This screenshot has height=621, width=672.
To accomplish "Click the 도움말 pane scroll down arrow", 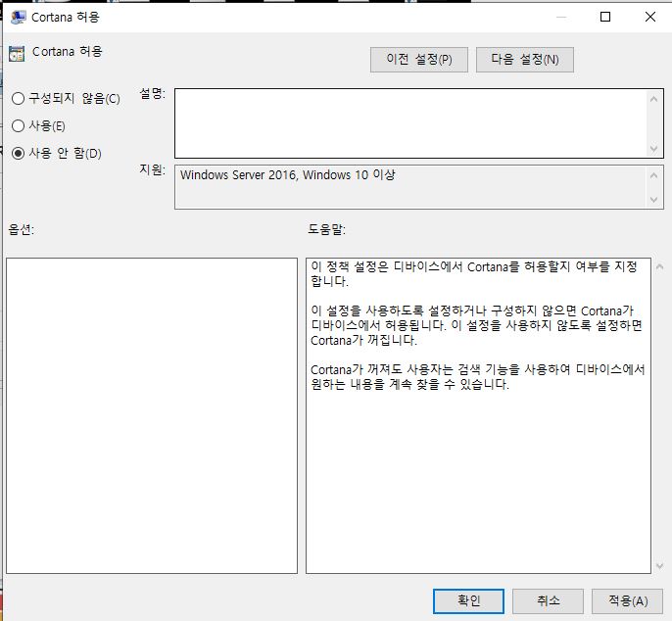I will pyautogui.click(x=659, y=566).
